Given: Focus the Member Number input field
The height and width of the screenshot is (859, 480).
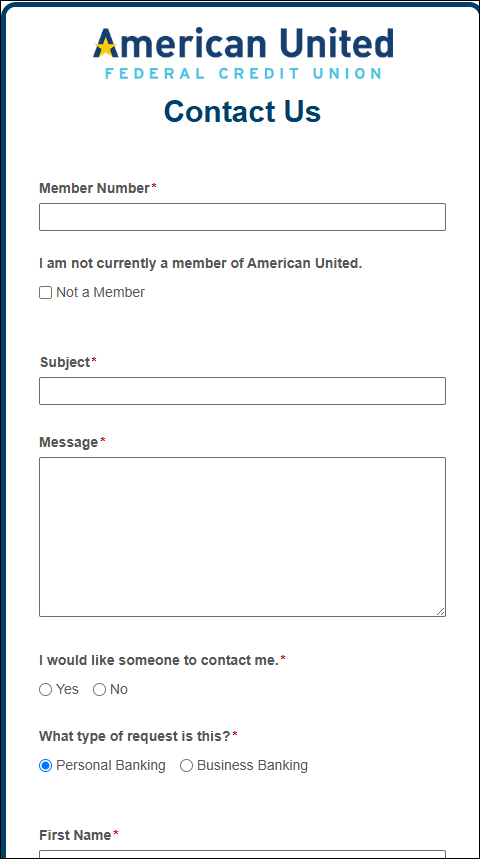Looking at the screenshot, I should click(x=242, y=217).
